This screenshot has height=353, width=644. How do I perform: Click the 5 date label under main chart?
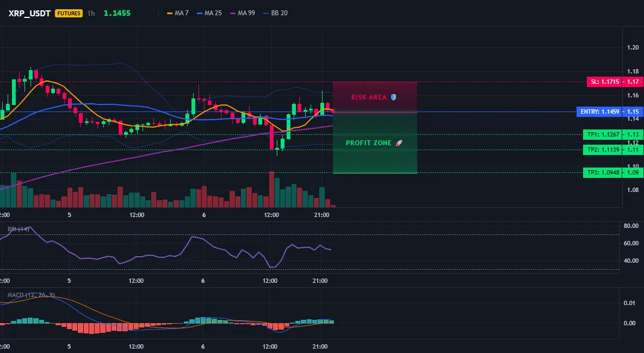click(x=70, y=215)
